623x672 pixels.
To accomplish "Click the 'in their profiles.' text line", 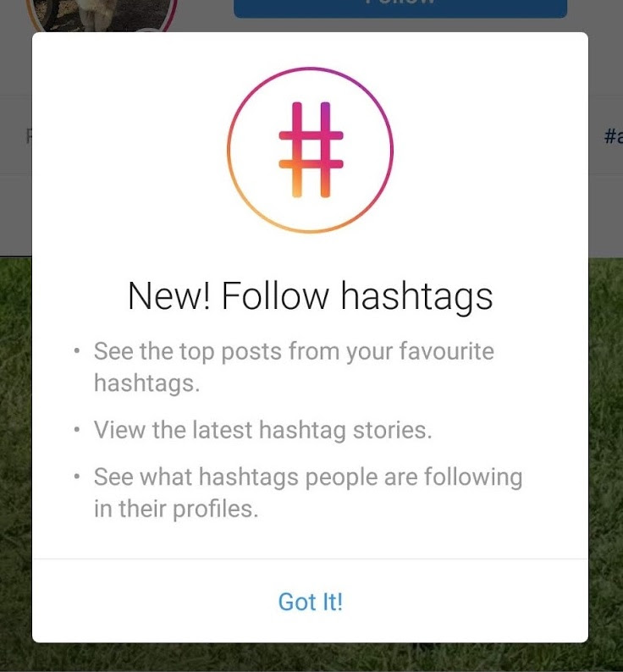I will [176, 510].
